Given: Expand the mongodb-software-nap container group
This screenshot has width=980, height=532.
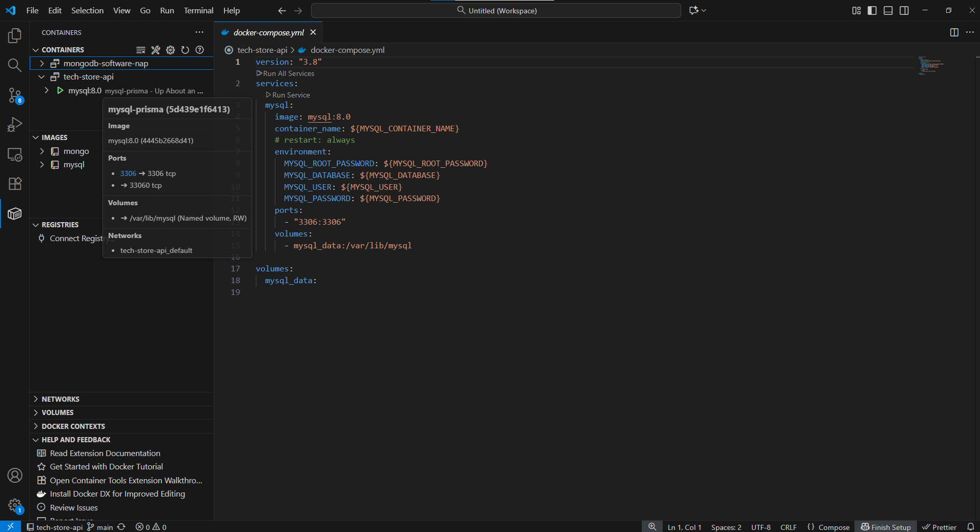Looking at the screenshot, I should (42, 64).
